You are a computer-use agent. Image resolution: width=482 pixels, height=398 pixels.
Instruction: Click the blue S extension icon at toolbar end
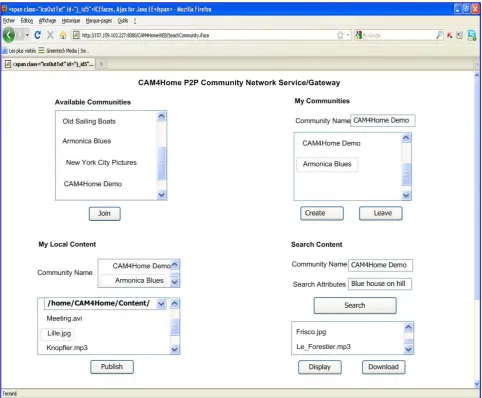[472, 35]
